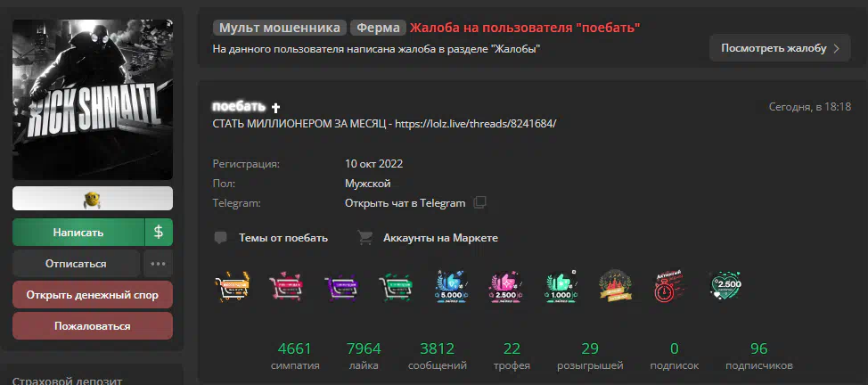868x385 pixels.
Task: Open 'Аккаунты на Маркете' link
Action: 440,238
